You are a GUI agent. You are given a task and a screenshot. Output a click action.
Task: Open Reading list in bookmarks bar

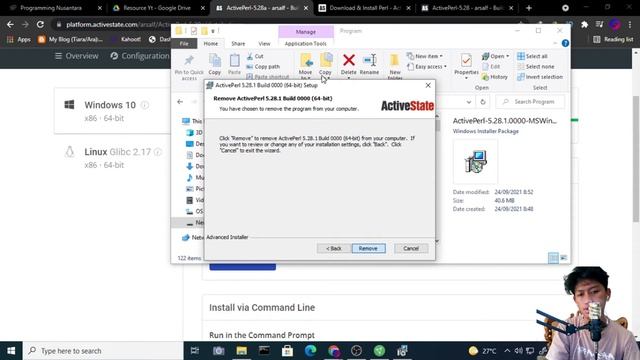tap(613, 39)
